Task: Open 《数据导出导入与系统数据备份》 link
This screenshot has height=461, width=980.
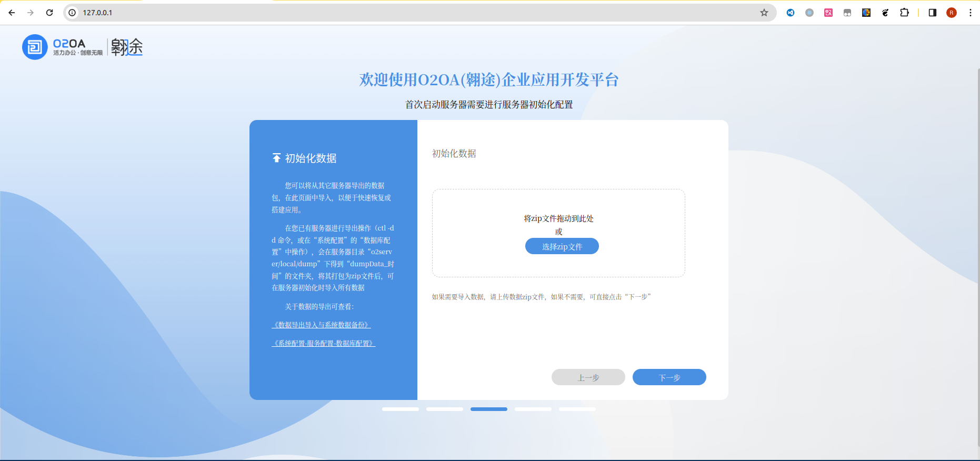Action: (x=321, y=325)
